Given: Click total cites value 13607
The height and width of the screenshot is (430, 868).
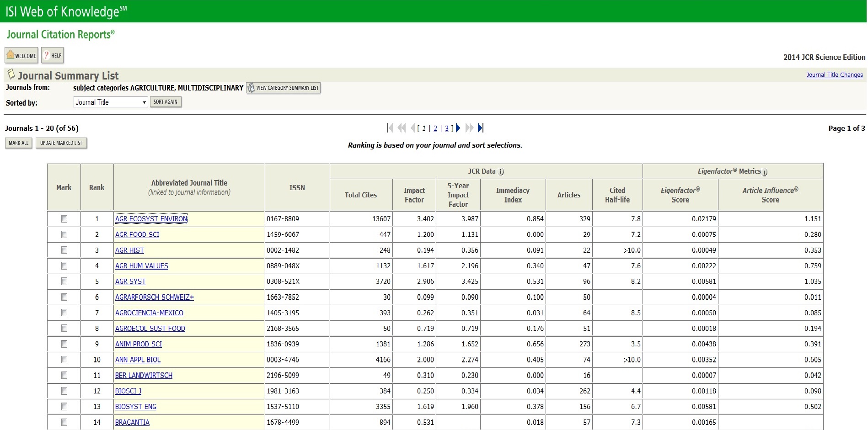Looking at the screenshot, I should click(x=381, y=219).
